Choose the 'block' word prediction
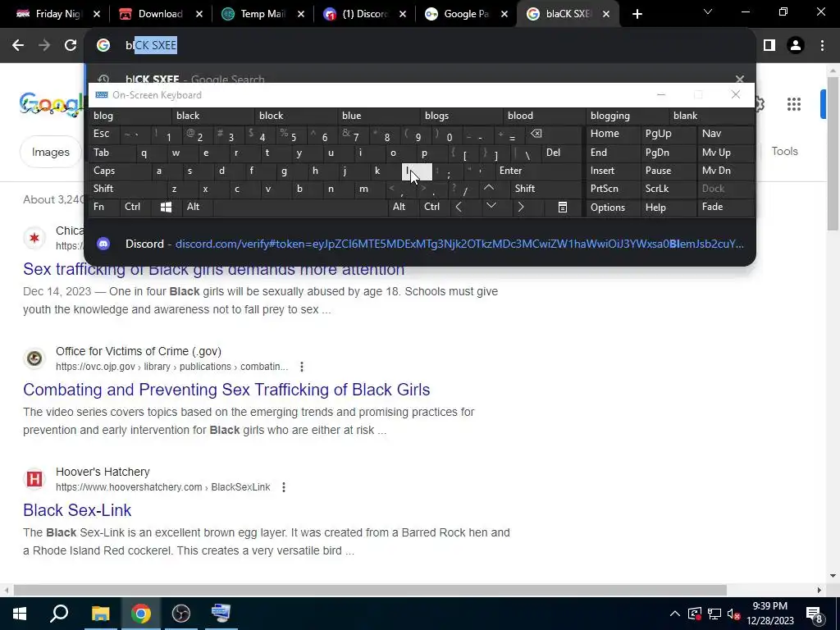This screenshot has width=840, height=630. (296, 116)
